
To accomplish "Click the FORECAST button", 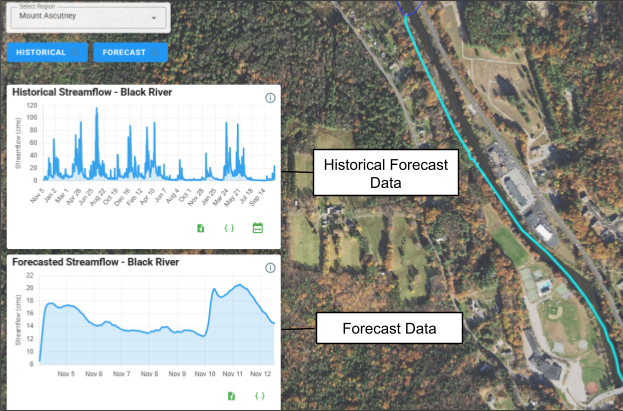I will pyautogui.click(x=130, y=52).
